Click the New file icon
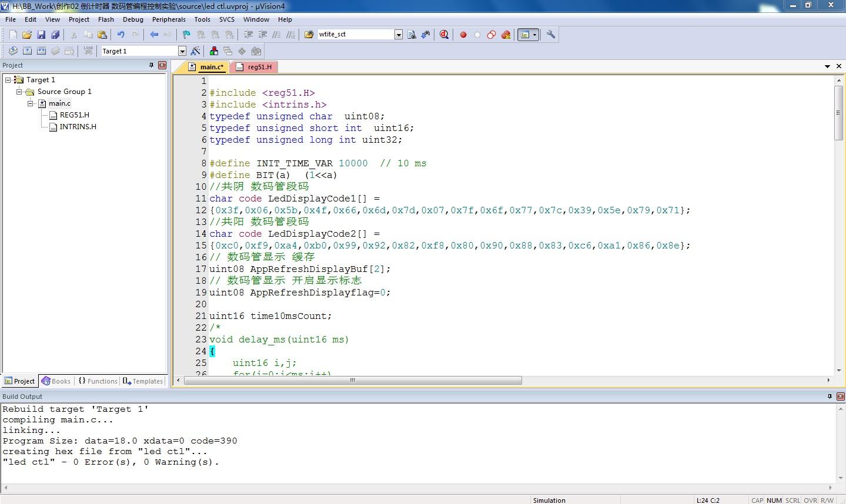 13,35
